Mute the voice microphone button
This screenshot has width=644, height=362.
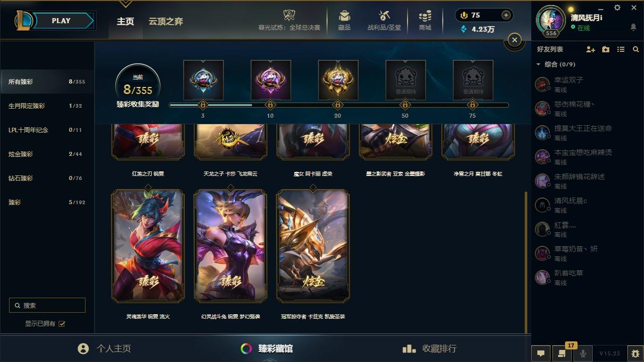(583, 353)
